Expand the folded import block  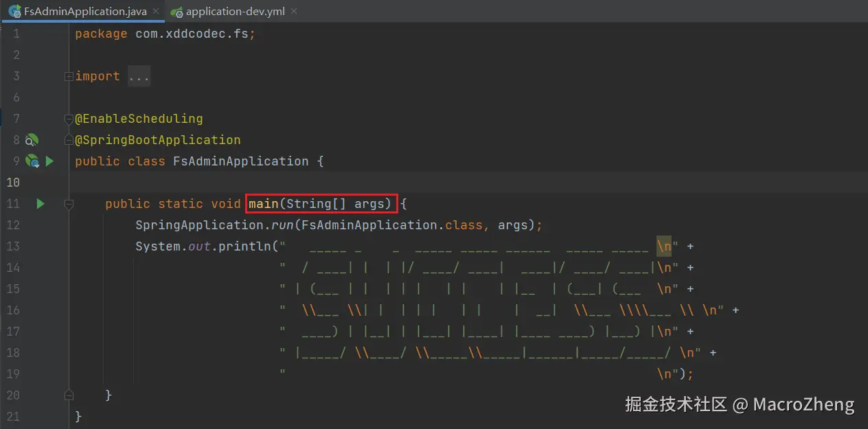pos(69,76)
